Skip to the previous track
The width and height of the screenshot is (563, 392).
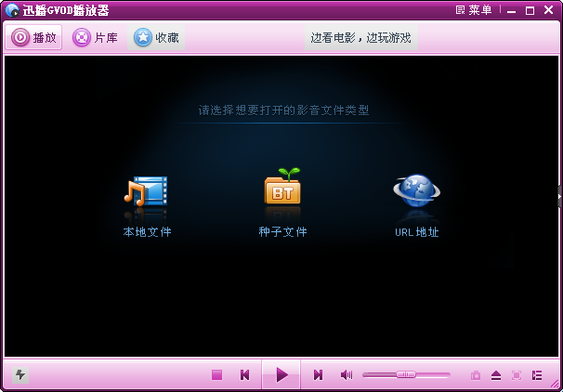click(x=245, y=375)
